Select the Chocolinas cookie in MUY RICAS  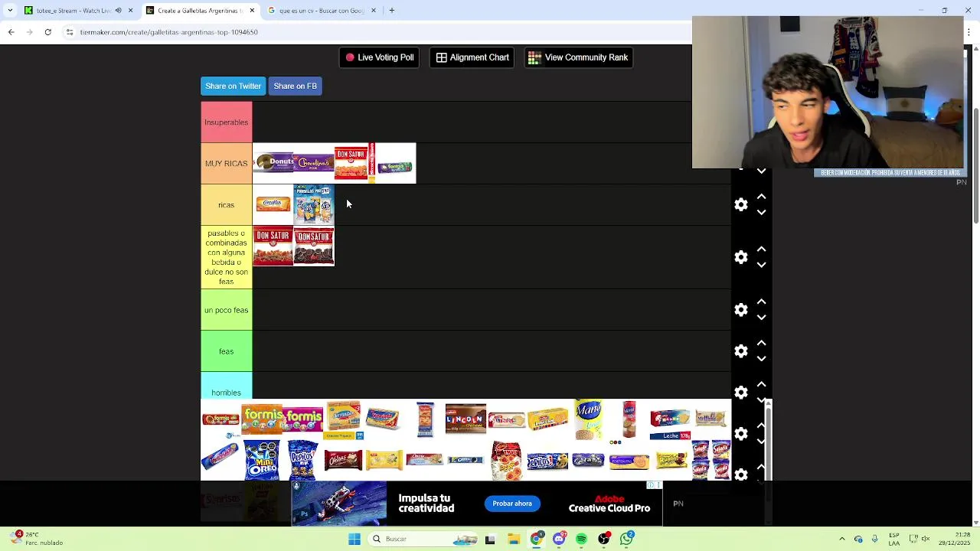pos(314,163)
